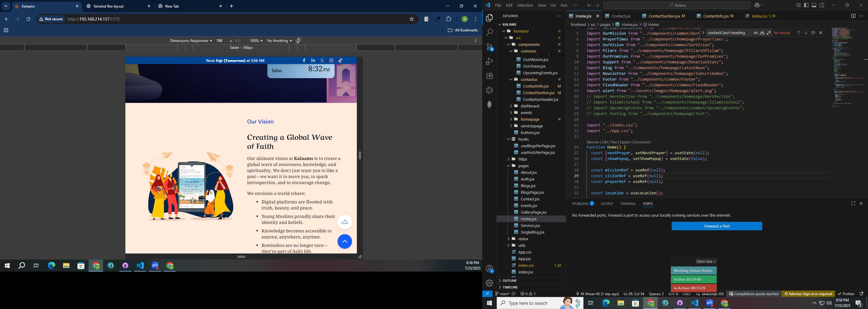Open the Explorer view in VS Code activity bar
The width and height of the screenshot is (868, 309).
coord(489,18)
